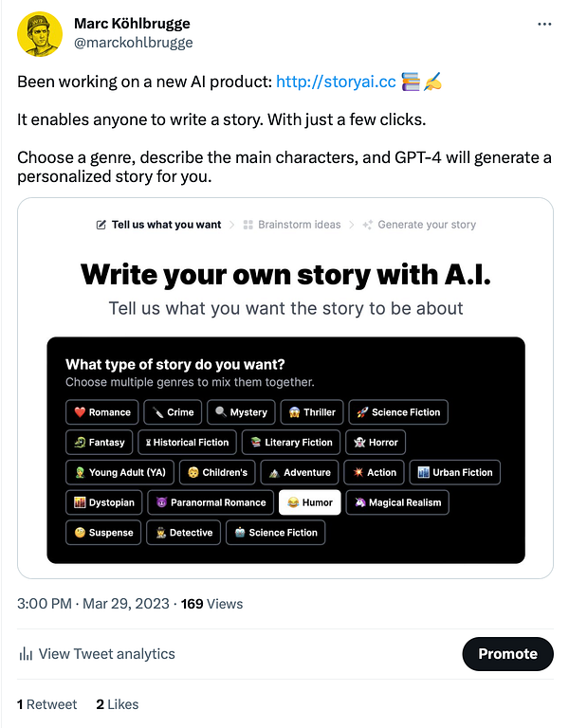569x728 pixels.
Task: Click the edit icon beside Tell us what you want
Action: (101, 225)
